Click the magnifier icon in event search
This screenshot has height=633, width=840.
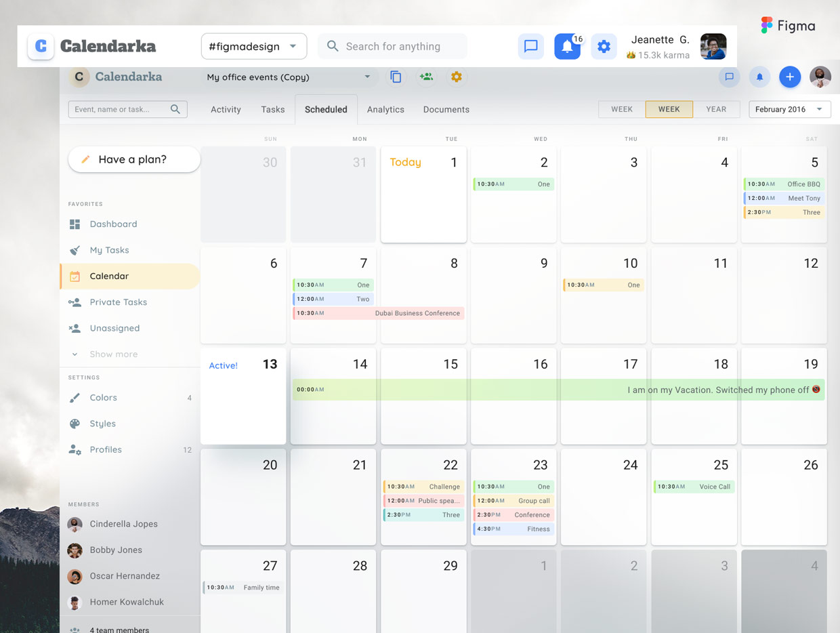[175, 109]
